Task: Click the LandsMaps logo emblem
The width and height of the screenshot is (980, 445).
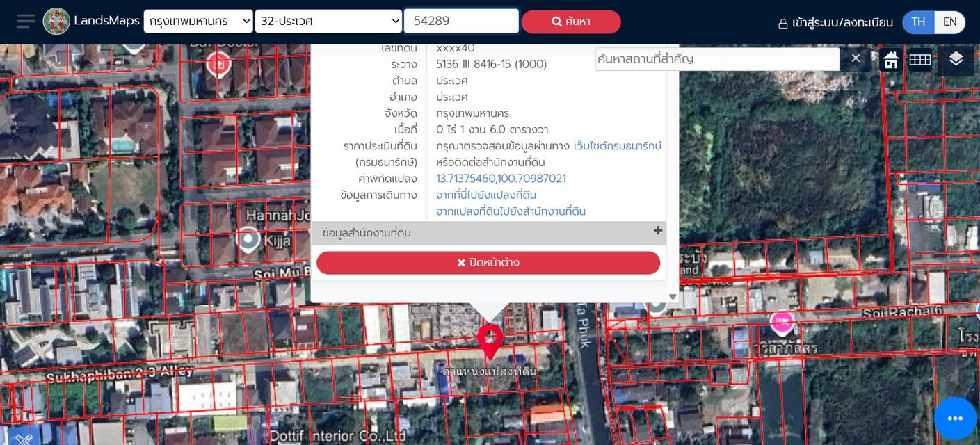Action: pyautogui.click(x=56, y=22)
